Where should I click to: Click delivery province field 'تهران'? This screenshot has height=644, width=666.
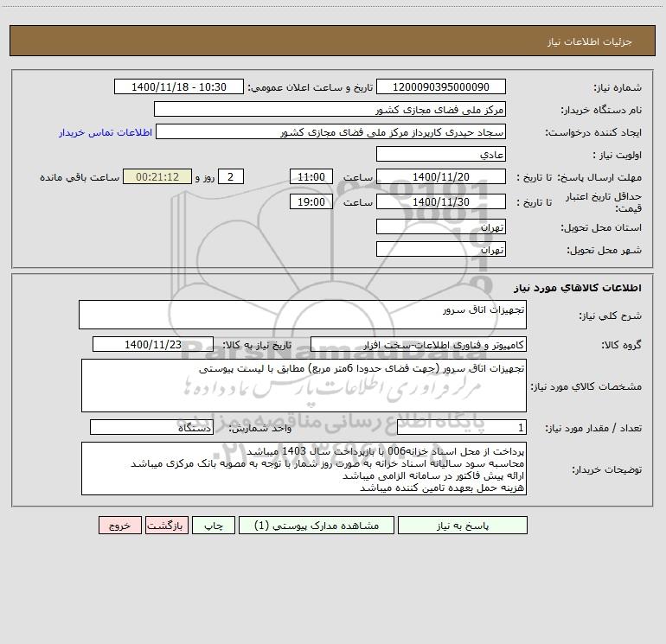441,226
